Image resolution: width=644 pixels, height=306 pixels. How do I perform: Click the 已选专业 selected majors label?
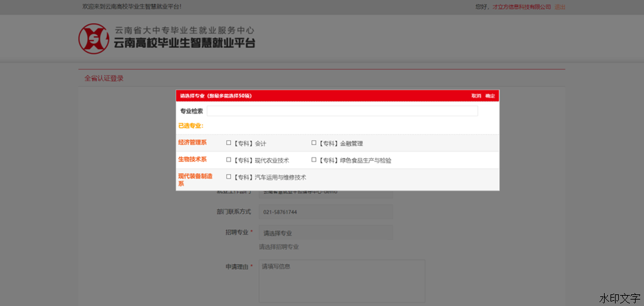click(191, 126)
